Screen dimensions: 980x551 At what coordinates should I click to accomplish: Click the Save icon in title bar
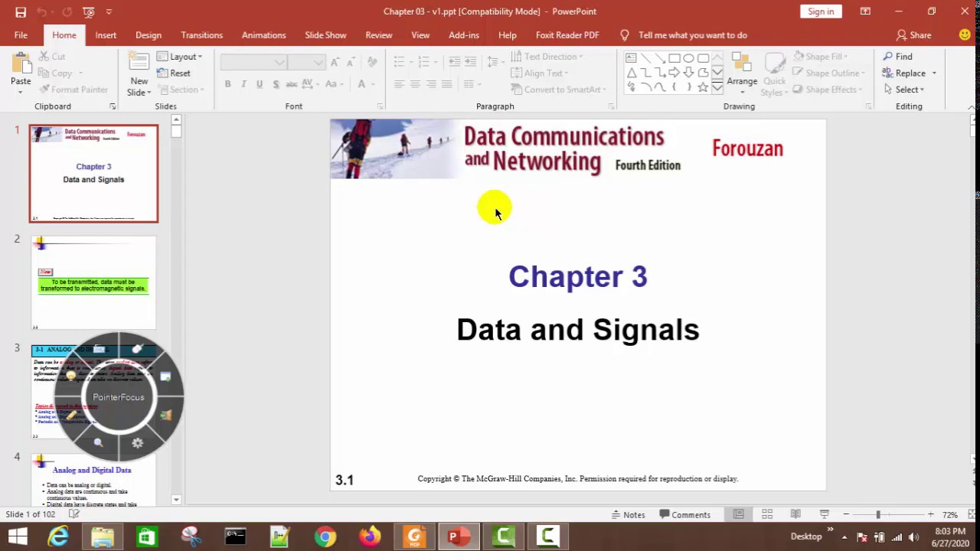tap(21, 11)
